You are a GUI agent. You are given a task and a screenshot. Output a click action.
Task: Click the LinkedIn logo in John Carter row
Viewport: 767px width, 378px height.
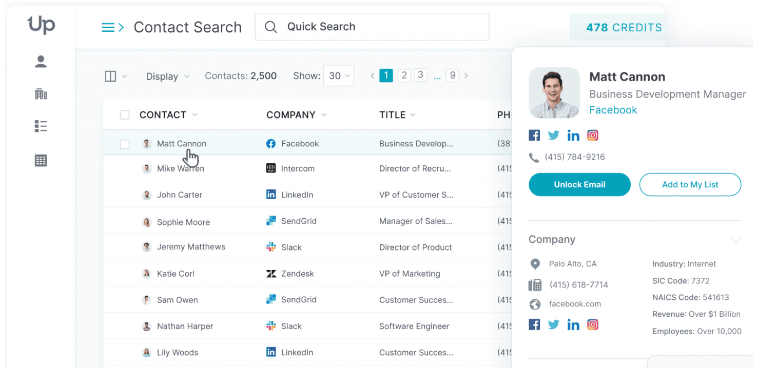[x=271, y=195]
